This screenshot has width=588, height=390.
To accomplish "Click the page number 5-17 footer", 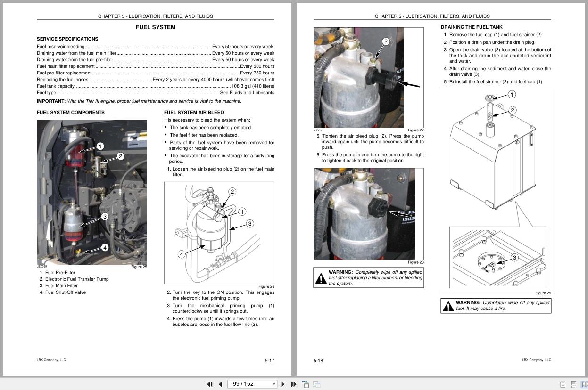I will click(269, 361).
